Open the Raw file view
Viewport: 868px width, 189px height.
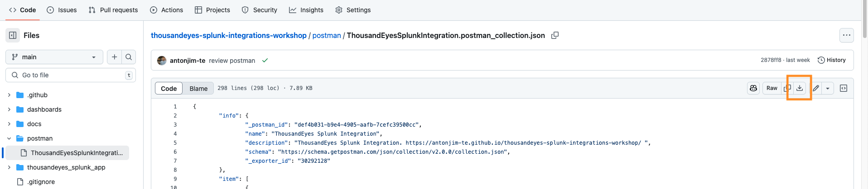coord(772,88)
